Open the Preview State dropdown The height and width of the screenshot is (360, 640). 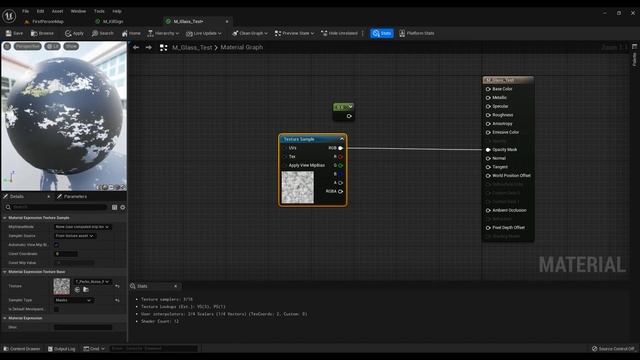pos(294,33)
